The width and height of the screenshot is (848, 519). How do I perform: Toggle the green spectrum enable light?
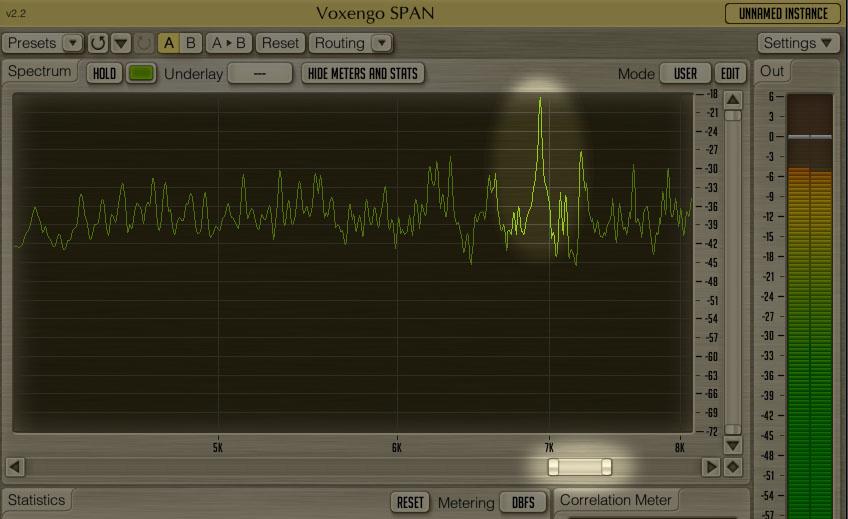(x=141, y=74)
